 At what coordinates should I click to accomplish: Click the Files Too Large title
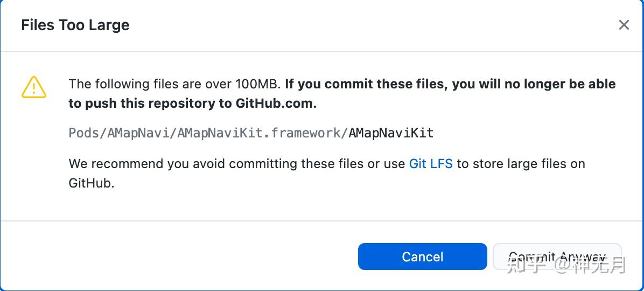75,25
